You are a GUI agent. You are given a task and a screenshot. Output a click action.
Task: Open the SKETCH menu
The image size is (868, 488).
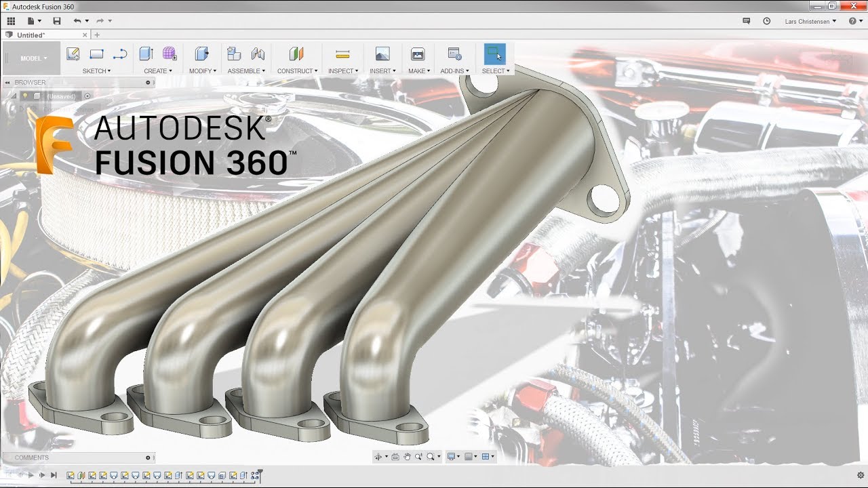[x=96, y=70]
